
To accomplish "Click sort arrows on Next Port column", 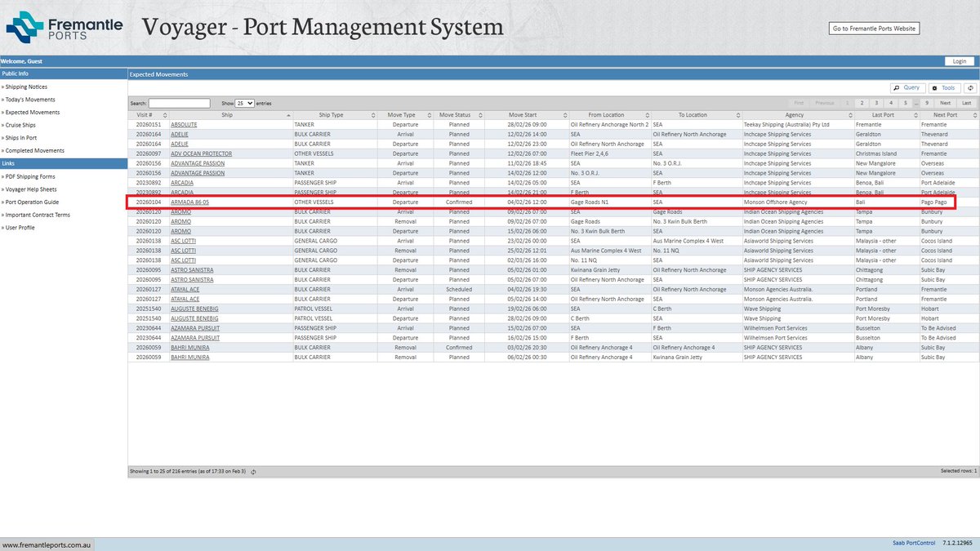I will pyautogui.click(x=973, y=115).
